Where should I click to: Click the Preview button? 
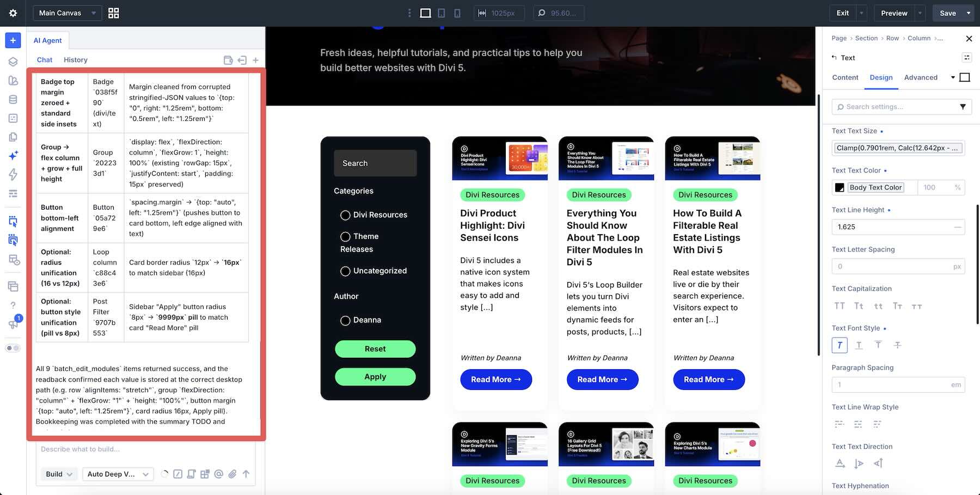click(x=894, y=13)
